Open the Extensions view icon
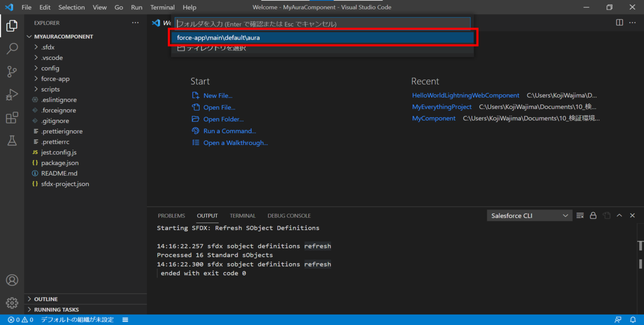 [12, 118]
